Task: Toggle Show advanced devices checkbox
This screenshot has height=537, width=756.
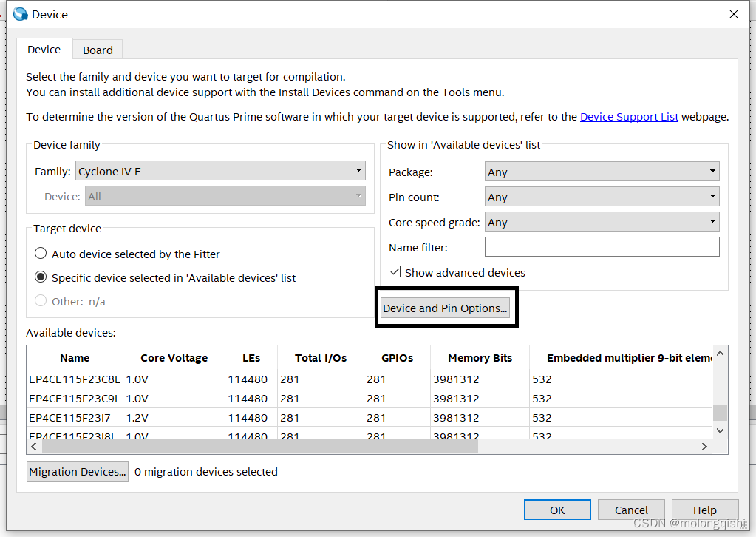Action: (395, 272)
